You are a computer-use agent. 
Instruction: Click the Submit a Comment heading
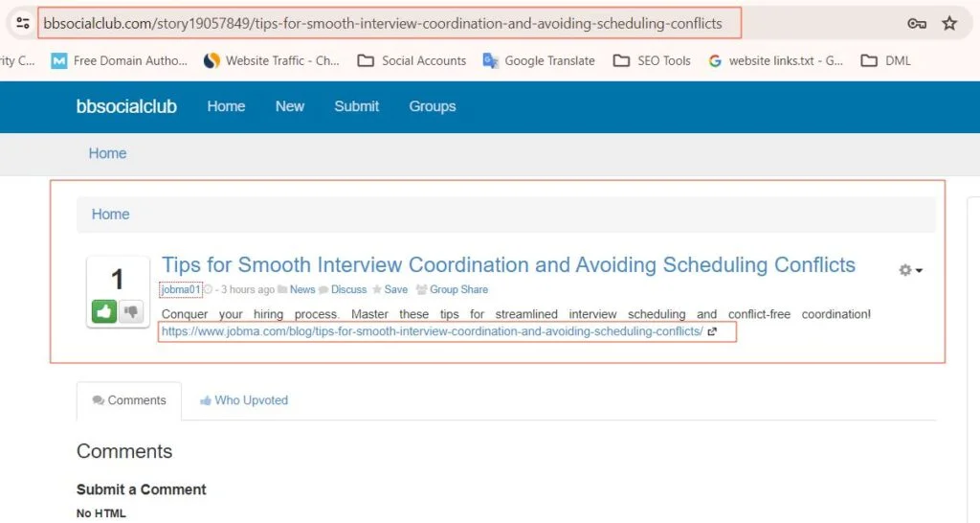pyautogui.click(x=142, y=489)
